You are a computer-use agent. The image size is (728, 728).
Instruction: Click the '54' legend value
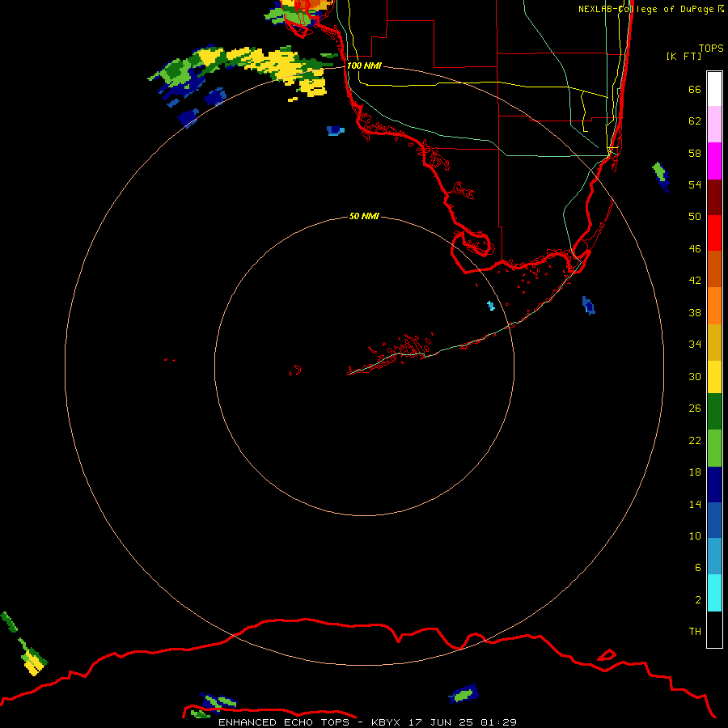[x=695, y=184]
